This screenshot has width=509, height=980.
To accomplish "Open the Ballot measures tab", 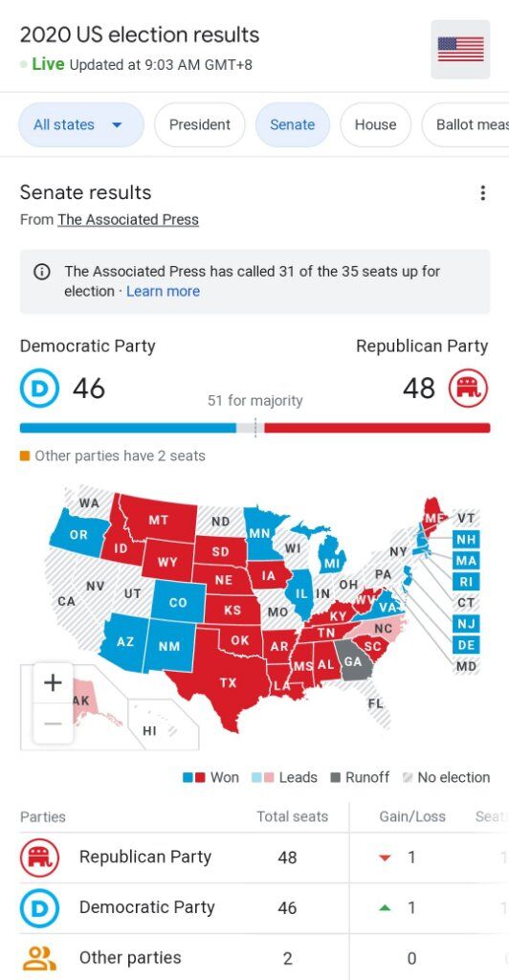I will tap(465, 124).
